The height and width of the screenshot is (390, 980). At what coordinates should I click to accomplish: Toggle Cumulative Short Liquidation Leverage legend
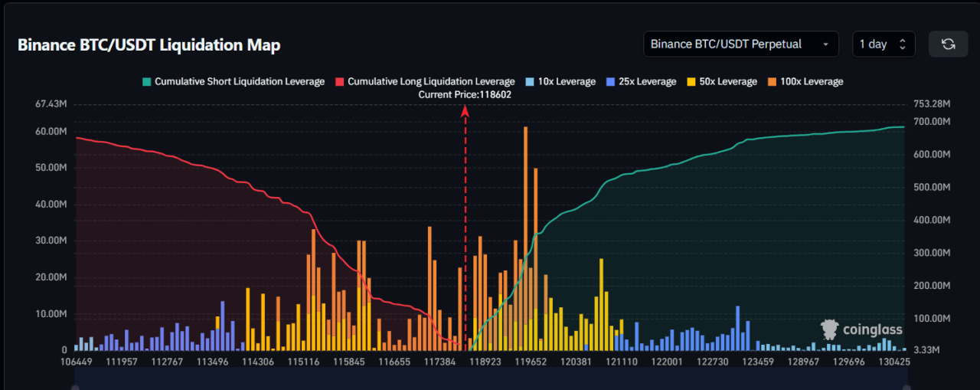(x=234, y=81)
